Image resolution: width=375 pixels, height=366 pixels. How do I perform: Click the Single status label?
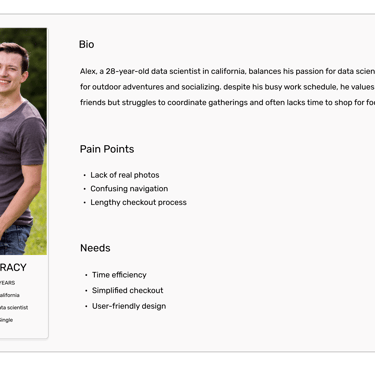[x=6, y=320]
